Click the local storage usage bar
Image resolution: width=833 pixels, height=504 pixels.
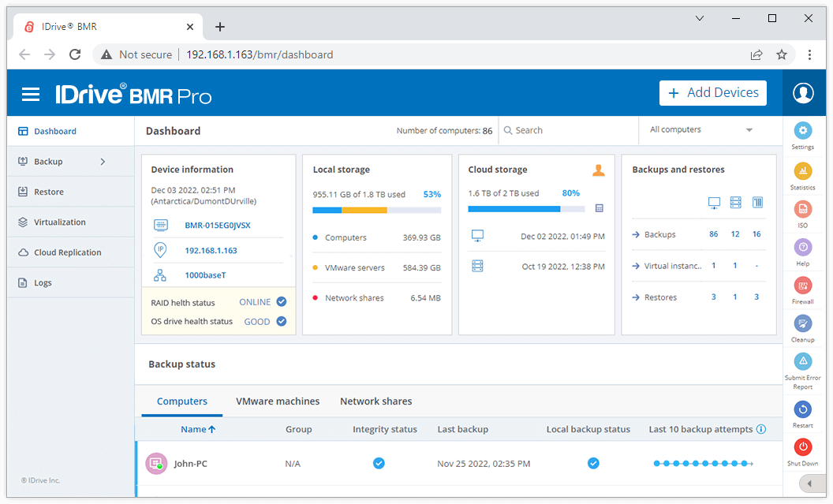point(376,211)
